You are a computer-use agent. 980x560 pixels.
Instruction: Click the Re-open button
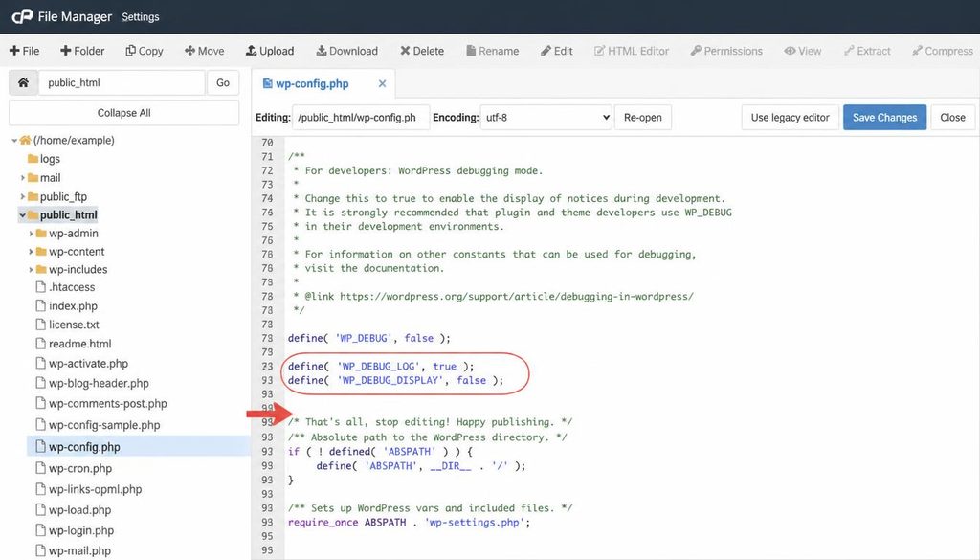click(642, 118)
